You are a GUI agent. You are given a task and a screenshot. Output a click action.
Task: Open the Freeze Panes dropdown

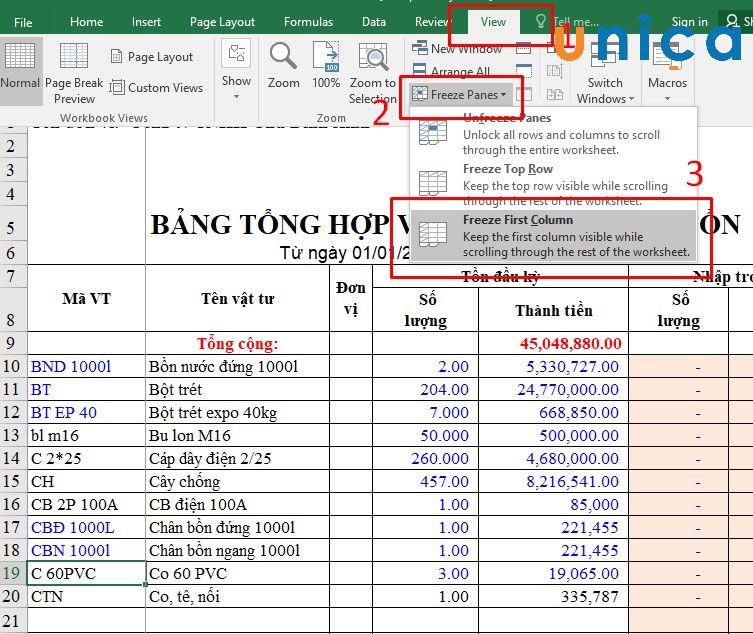tap(460, 95)
